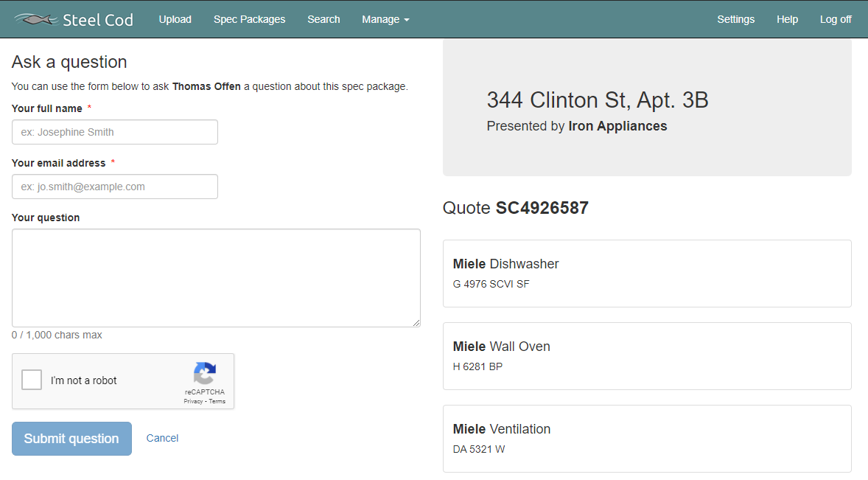
Task: Click the Thomas Offen name
Action: coord(206,86)
